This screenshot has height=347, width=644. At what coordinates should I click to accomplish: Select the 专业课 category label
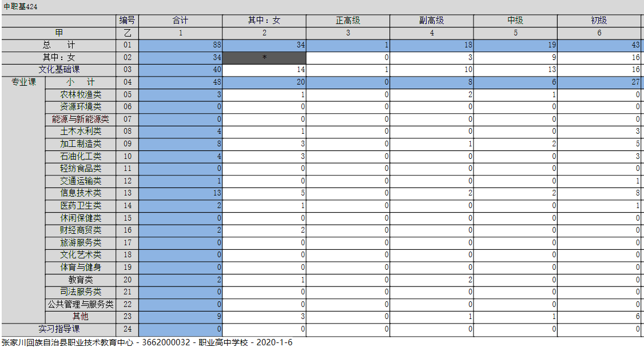[x=23, y=82]
